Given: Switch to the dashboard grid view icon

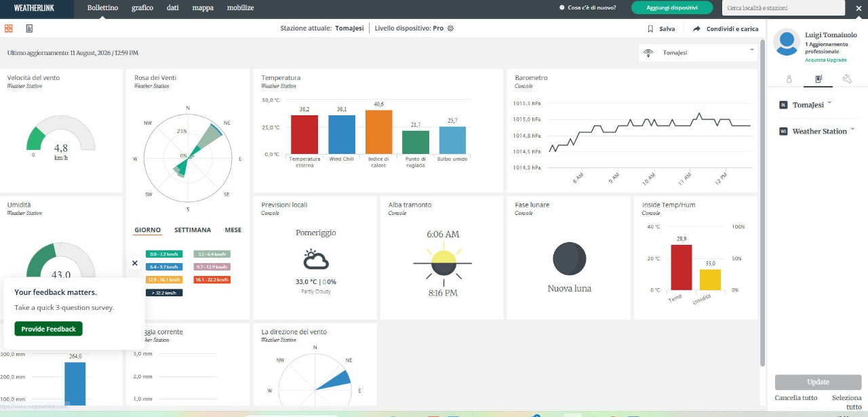Looking at the screenshot, I should point(9,28).
